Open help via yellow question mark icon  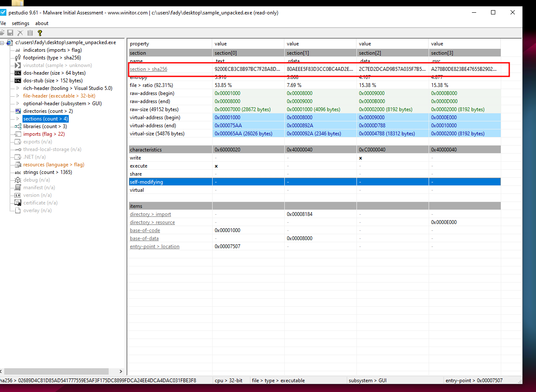coord(40,33)
